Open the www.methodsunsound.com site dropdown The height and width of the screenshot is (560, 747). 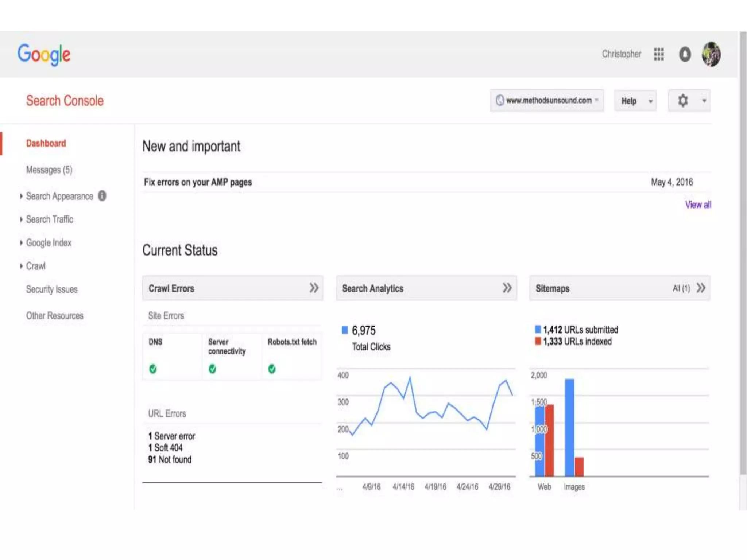547,100
